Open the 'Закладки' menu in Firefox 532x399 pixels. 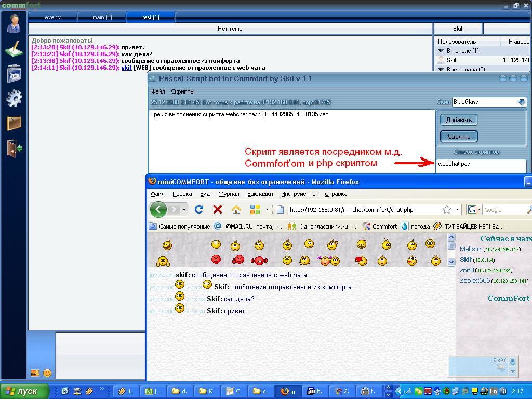coord(260,194)
